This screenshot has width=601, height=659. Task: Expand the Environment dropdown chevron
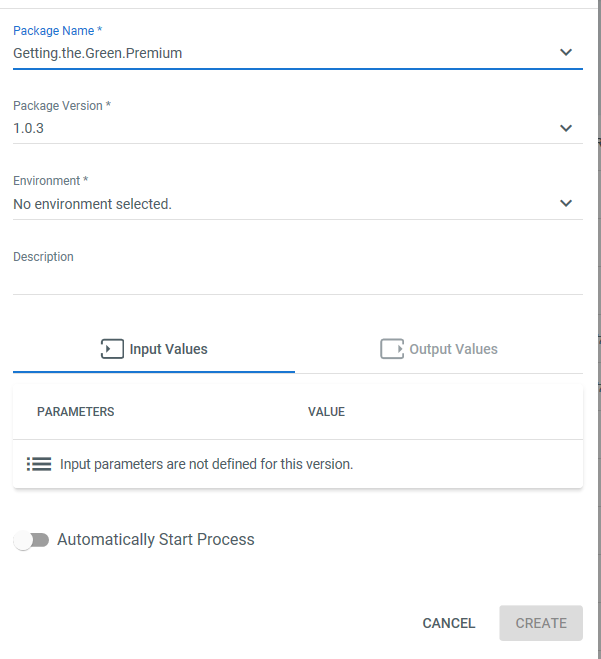[566, 204]
